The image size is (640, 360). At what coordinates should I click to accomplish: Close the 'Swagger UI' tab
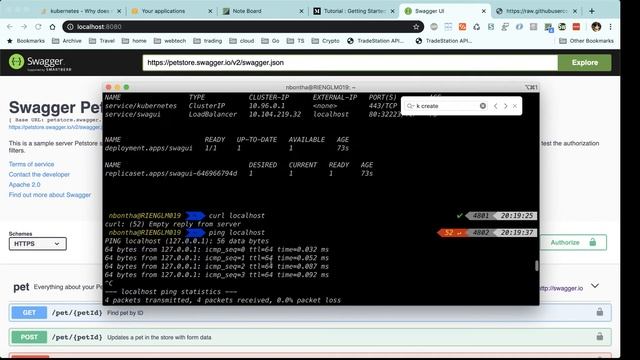pos(483,11)
